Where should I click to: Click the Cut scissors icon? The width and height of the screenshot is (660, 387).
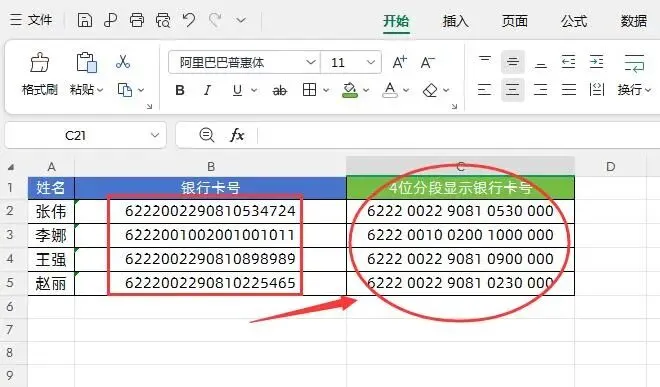tap(122, 61)
